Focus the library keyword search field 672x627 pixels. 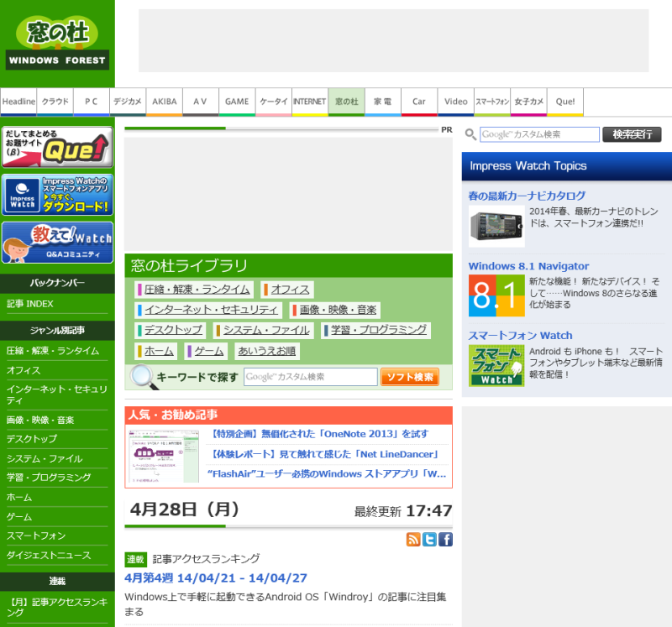311,378
